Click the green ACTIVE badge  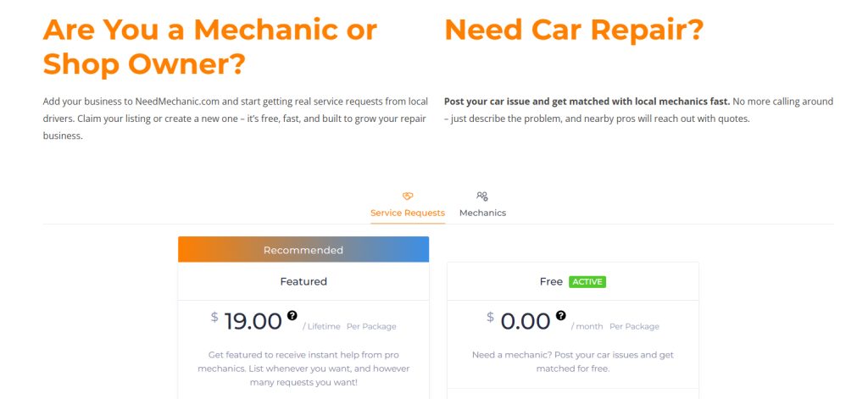pyautogui.click(x=587, y=281)
